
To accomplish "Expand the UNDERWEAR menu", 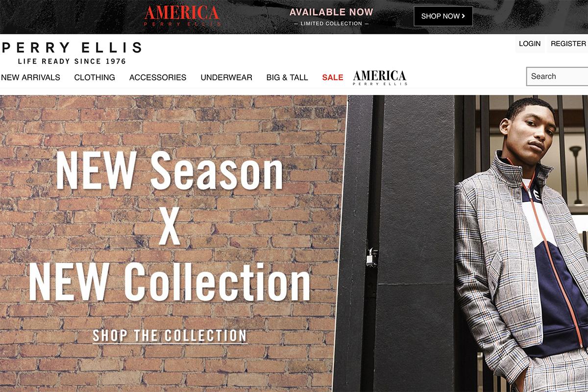I will tap(226, 77).
